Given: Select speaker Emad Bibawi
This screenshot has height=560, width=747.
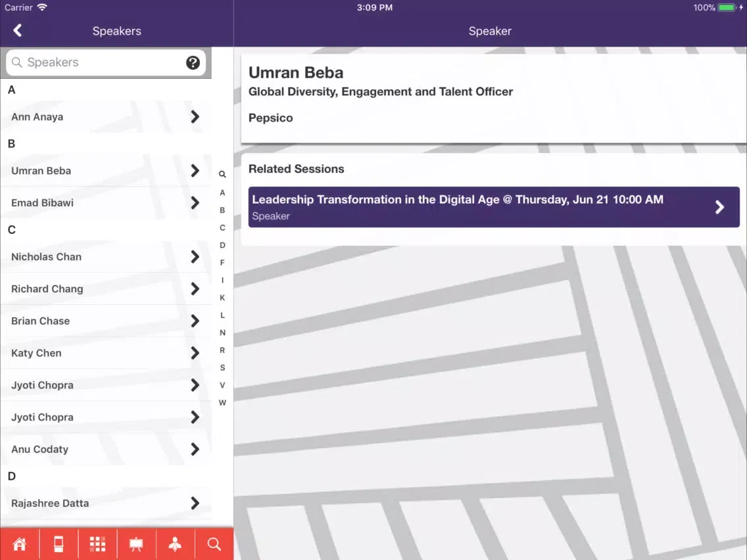Looking at the screenshot, I should coord(106,203).
